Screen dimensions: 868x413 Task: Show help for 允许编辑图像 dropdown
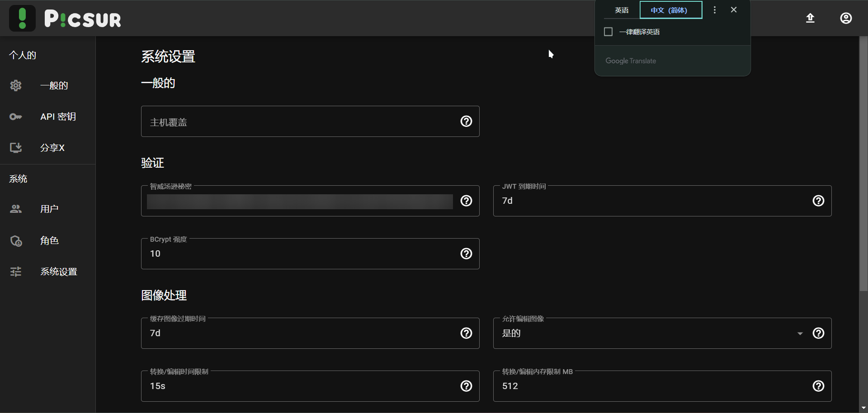point(818,333)
